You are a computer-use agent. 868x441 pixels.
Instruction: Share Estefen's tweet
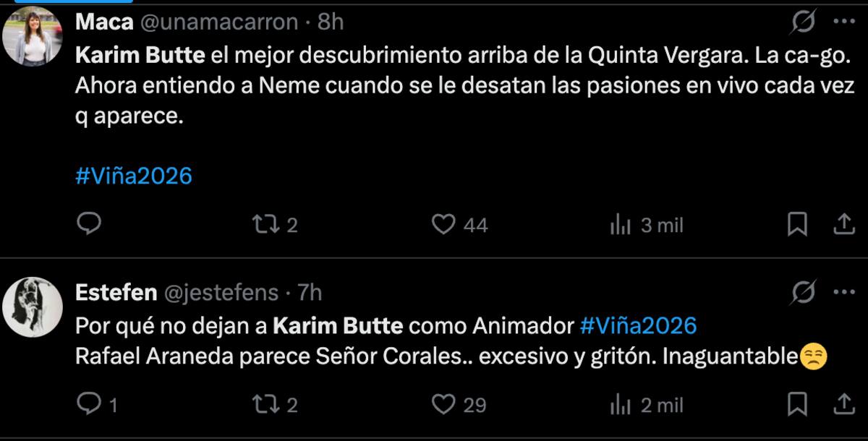pyautogui.click(x=846, y=406)
